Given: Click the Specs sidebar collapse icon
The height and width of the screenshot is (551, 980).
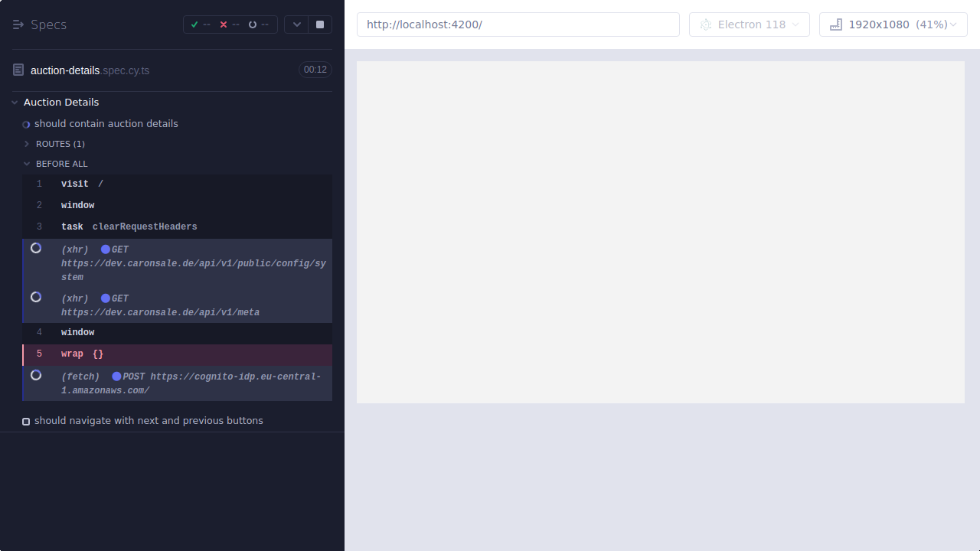Looking at the screenshot, I should [x=18, y=24].
